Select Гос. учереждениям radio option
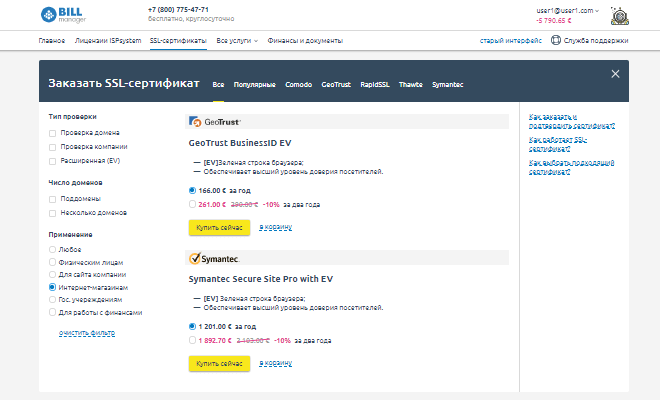The width and height of the screenshot is (660, 400). 52,299
